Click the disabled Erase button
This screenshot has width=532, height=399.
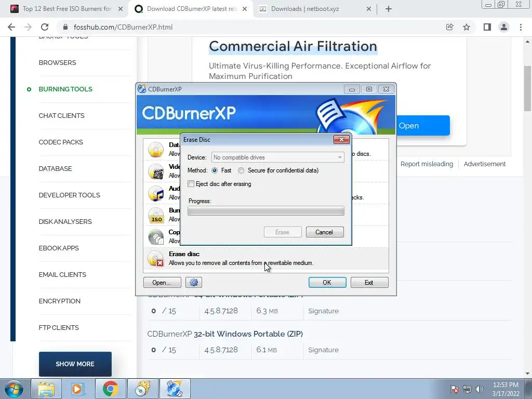coord(283,232)
